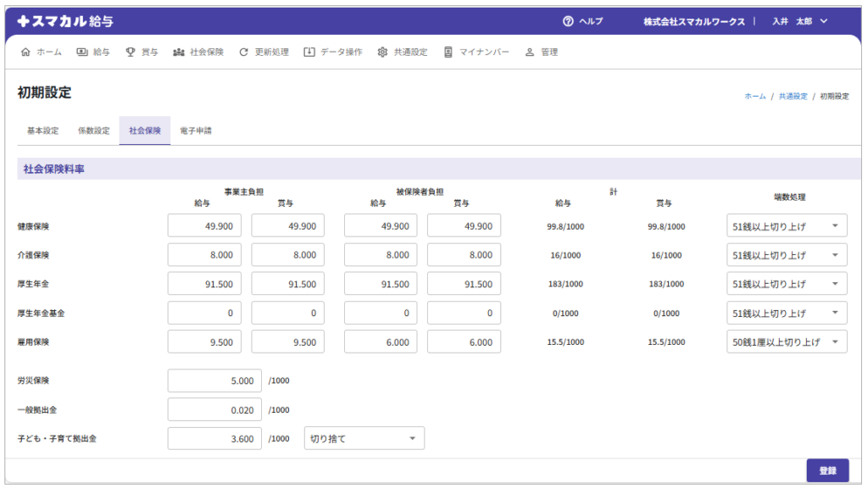Image resolution: width=868 pixels, height=489 pixels.
Task: Open the 給与 salary menu icon
Action: 82,52
